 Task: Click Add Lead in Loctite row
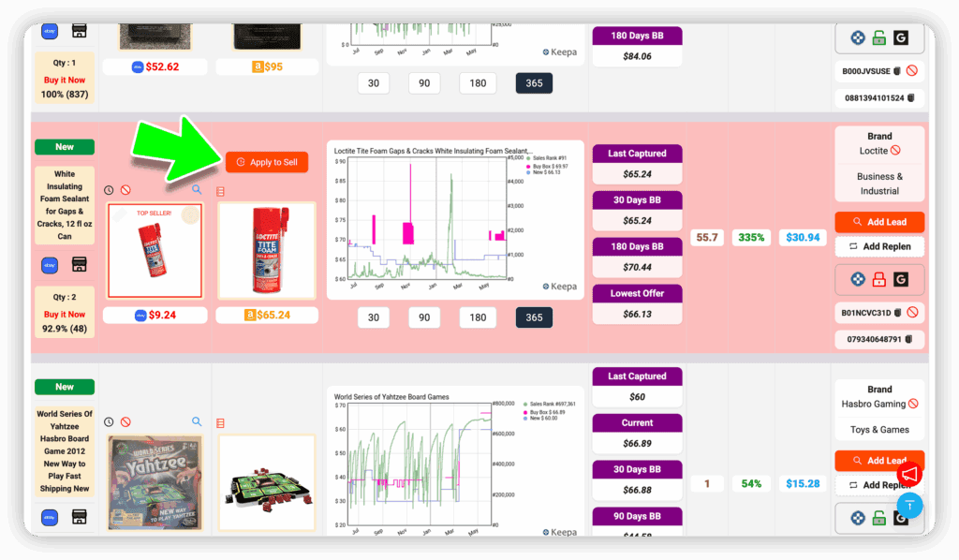point(879,222)
